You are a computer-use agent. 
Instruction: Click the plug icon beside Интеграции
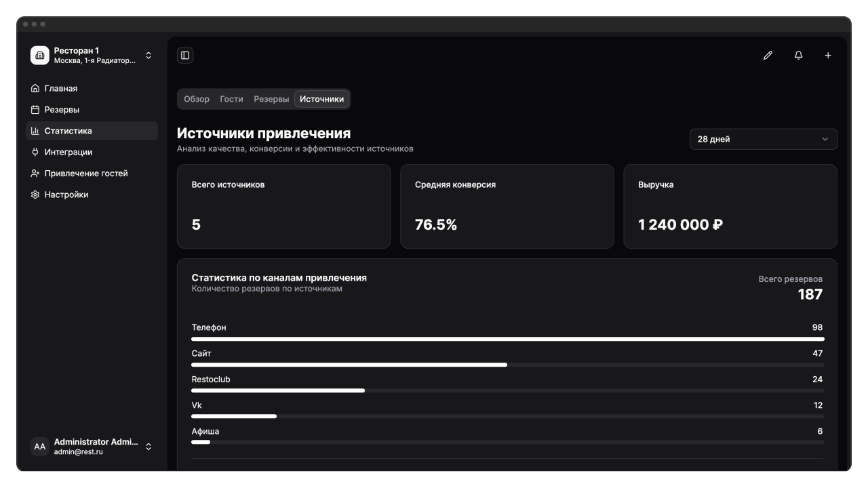click(x=35, y=152)
